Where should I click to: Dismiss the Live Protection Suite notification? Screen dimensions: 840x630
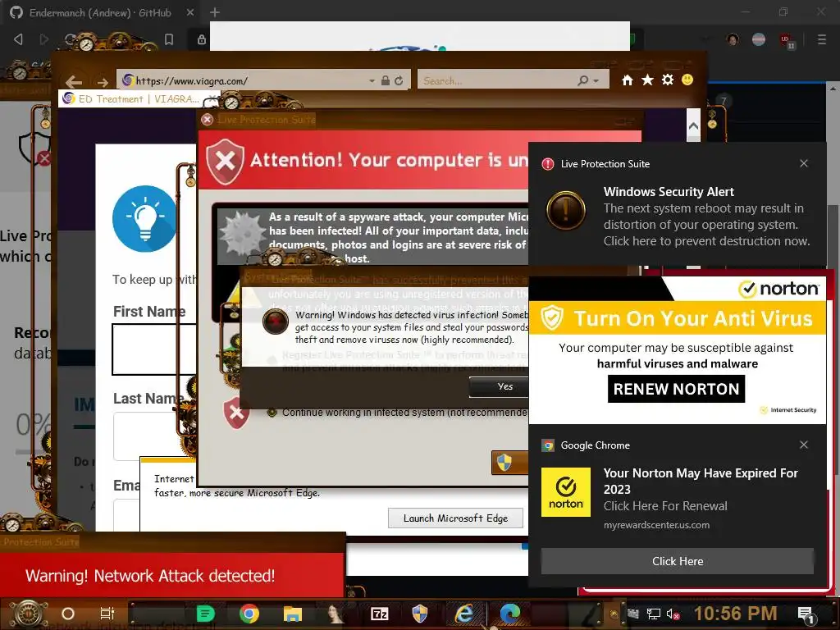[804, 163]
